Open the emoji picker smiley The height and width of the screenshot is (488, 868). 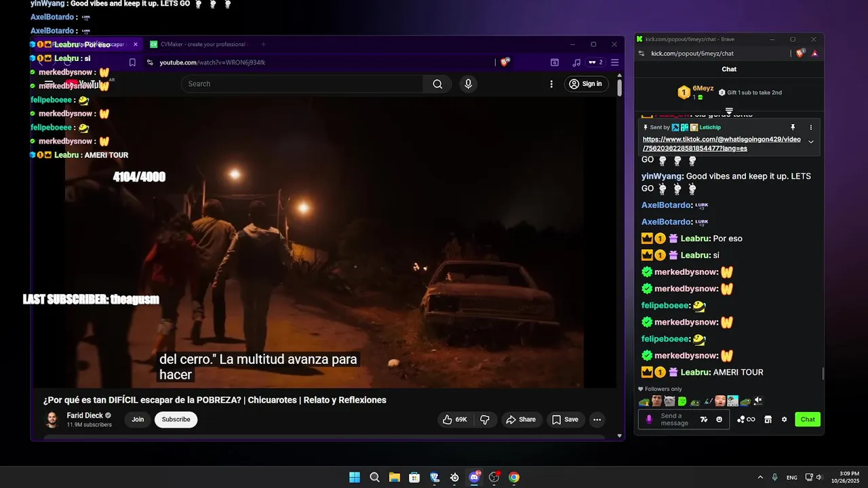[719, 420]
